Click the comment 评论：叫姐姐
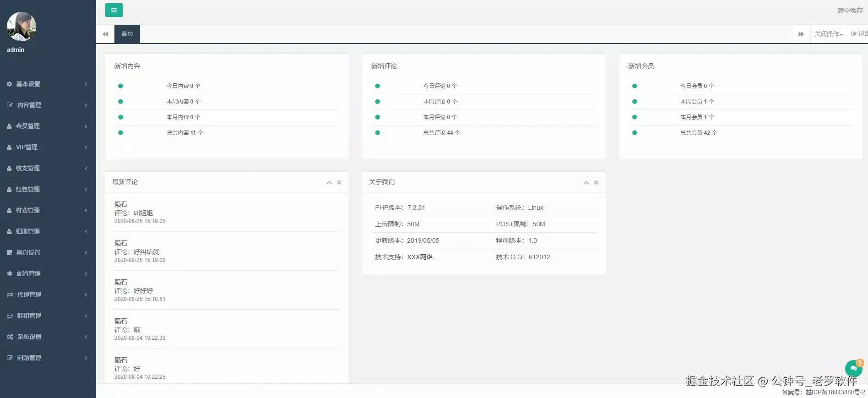This screenshot has width=868, height=398. (x=134, y=213)
